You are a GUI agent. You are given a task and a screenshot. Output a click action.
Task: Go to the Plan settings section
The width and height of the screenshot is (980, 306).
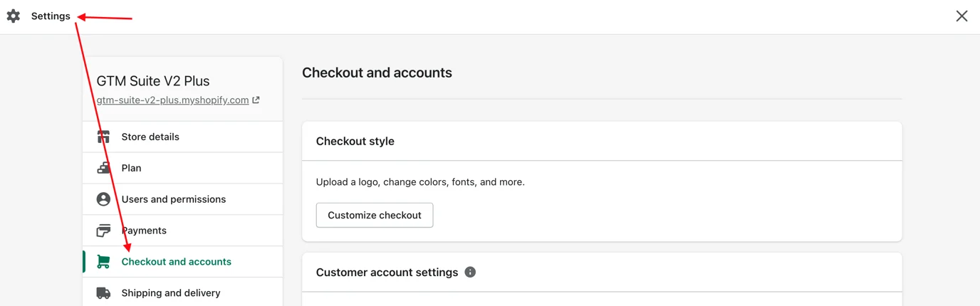132,168
